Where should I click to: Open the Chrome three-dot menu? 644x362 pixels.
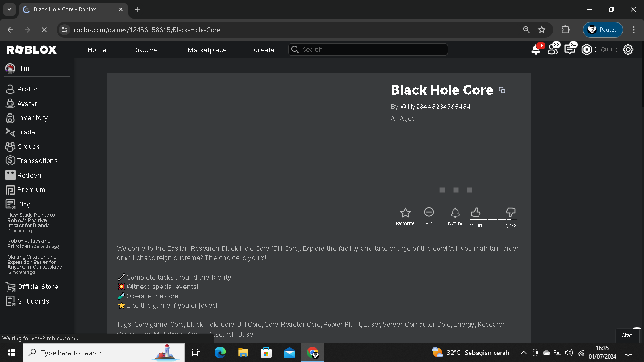634,30
